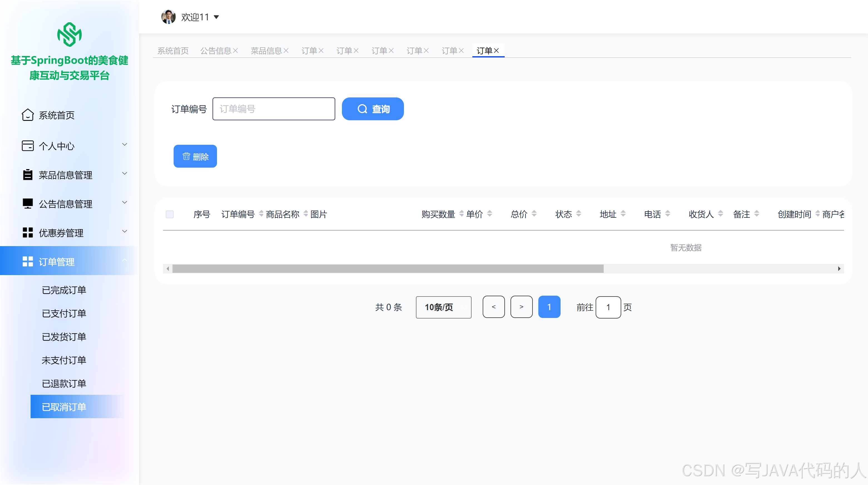Viewport: 868px width, 485px height.
Task: Click the grid icon beside 订单管理
Action: [28, 262]
